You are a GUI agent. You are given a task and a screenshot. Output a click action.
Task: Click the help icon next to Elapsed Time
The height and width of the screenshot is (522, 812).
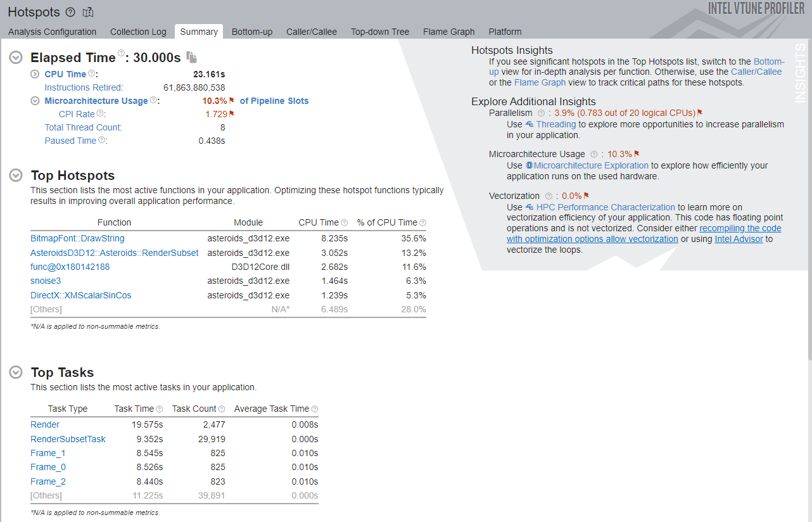pos(121,53)
